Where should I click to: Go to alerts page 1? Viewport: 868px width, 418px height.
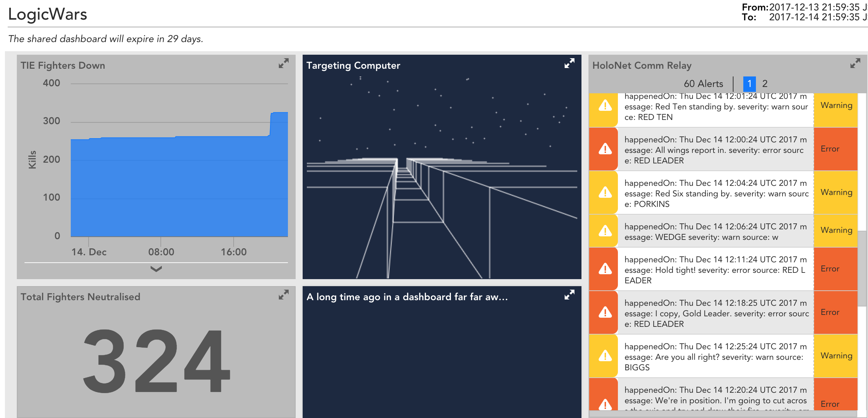[x=749, y=84]
